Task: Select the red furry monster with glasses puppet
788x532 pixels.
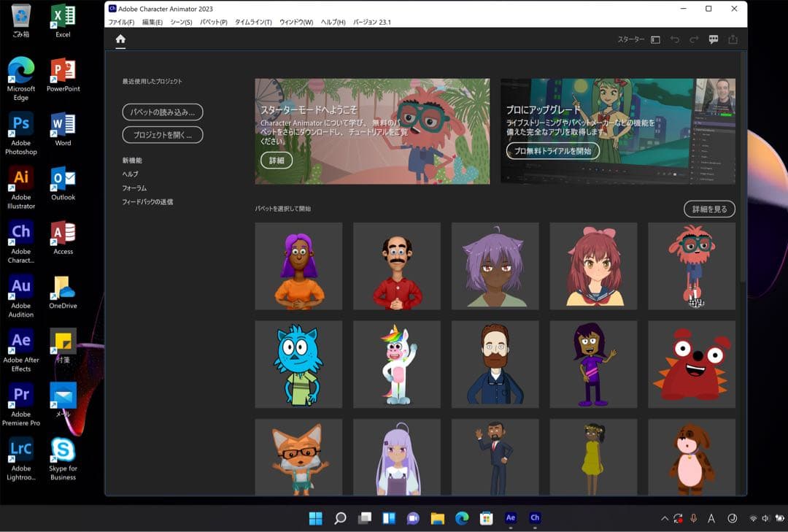Action: point(692,266)
